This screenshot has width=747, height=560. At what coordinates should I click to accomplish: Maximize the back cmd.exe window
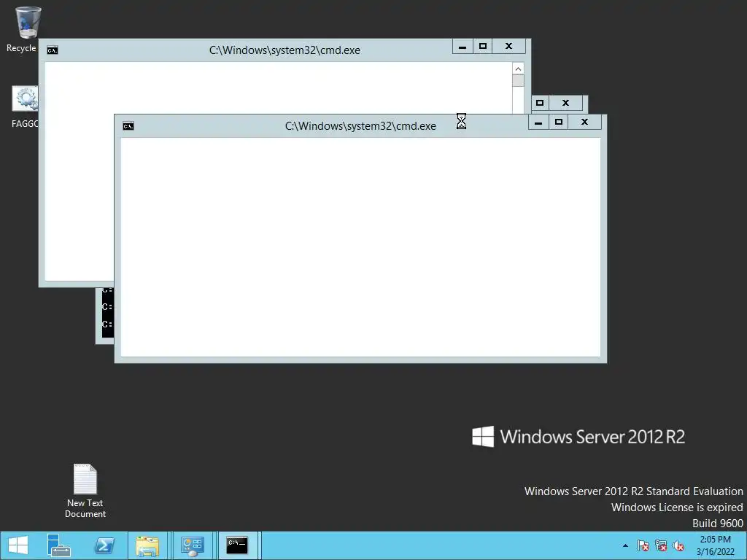click(x=483, y=47)
